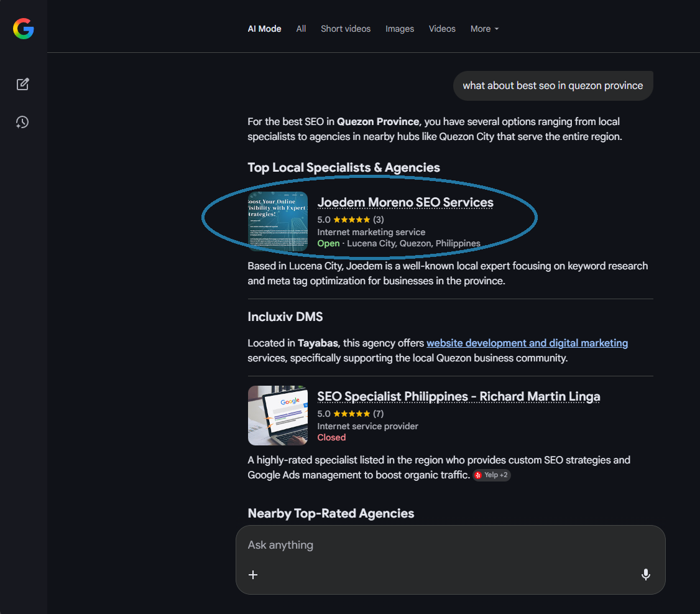Click 'Internet marketing service' label
Image resolution: width=700 pixels, height=614 pixels.
(x=371, y=233)
